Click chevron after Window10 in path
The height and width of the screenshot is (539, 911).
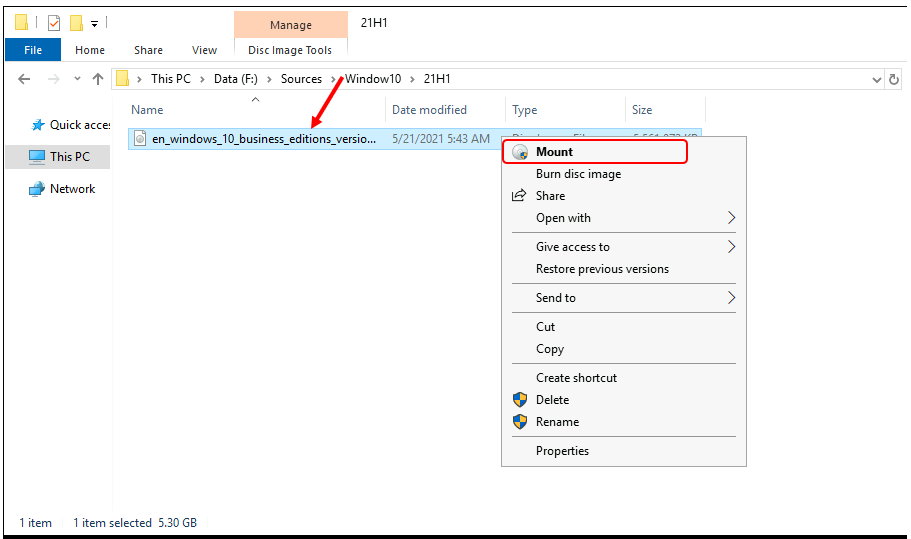coord(412,79)
